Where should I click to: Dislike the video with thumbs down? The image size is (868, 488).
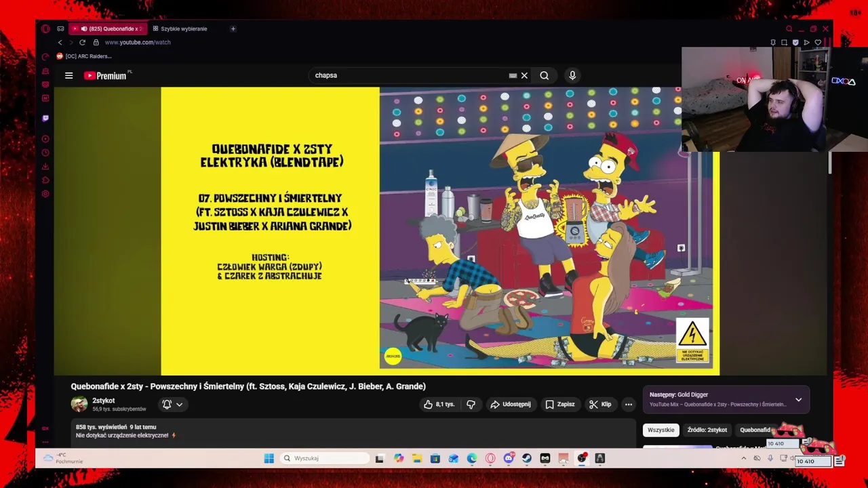tap(471, 404)
